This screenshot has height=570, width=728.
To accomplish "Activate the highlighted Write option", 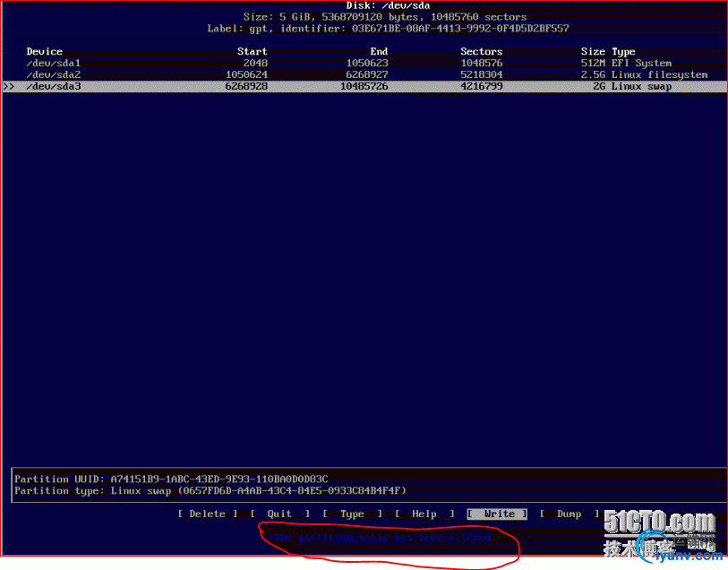I will tap(497, 514).
